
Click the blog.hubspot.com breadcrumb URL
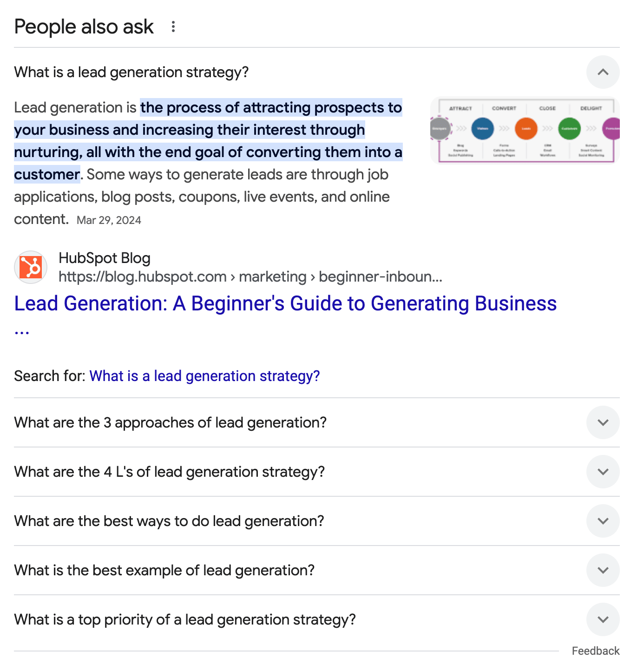[x=250, y=276]
